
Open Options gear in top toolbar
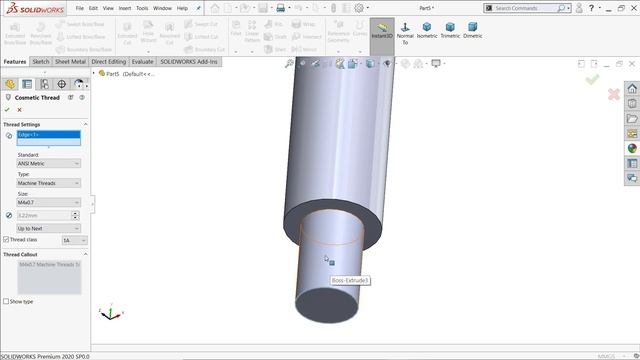tap(359, 8)
